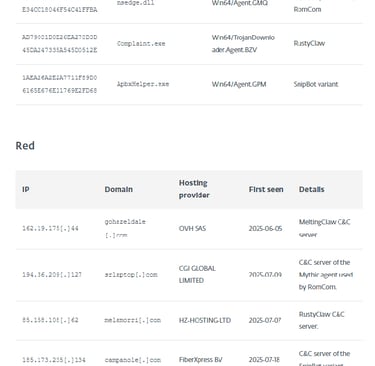Click the HZ-HOSTING-LTD provider cell
375x366 pixels.
pyautogui.click(x=205, y=320)
